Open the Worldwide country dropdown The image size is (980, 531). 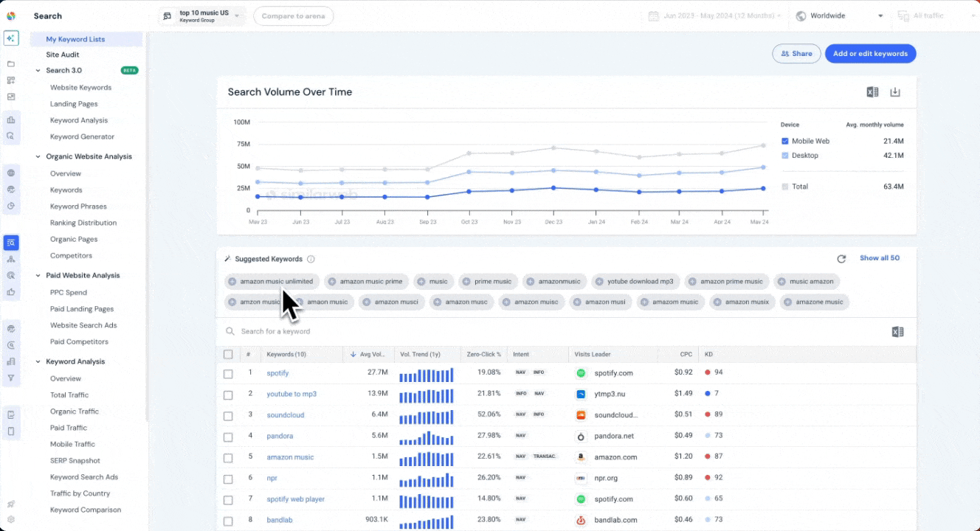[x=839, y=15]
